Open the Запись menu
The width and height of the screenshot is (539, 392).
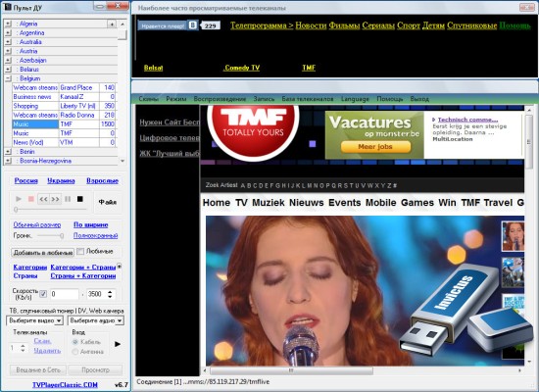[264, 99]
